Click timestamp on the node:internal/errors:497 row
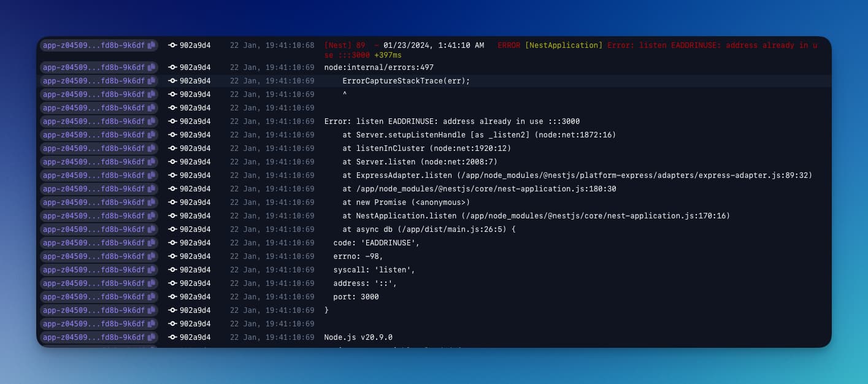Image resolution: width=868 pixels, height=384 pixels. click(272, 67)
